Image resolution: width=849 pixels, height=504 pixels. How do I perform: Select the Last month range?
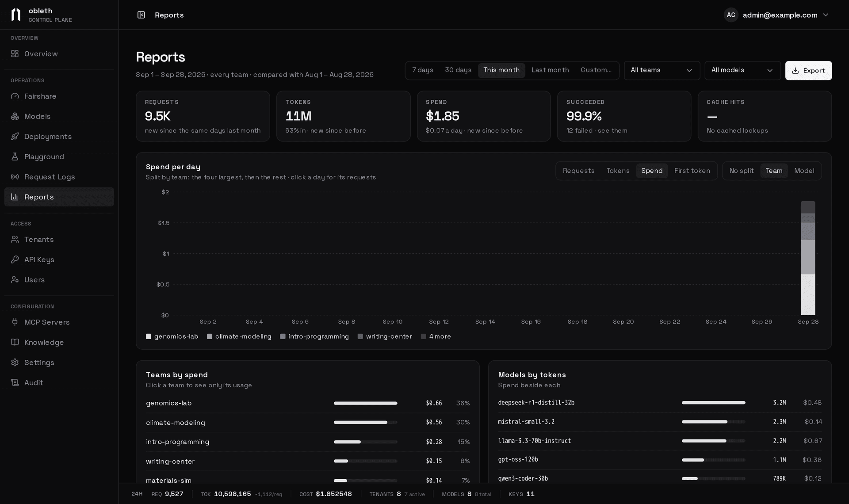(550, 70)
